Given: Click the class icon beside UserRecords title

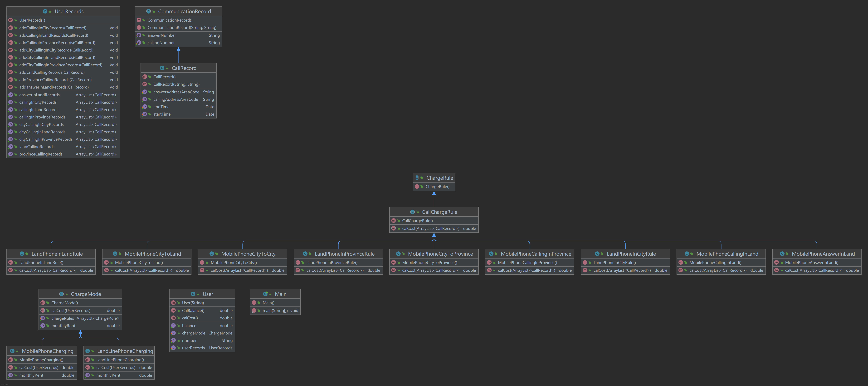Looking at the screenshot, I should tap(45, 11).
